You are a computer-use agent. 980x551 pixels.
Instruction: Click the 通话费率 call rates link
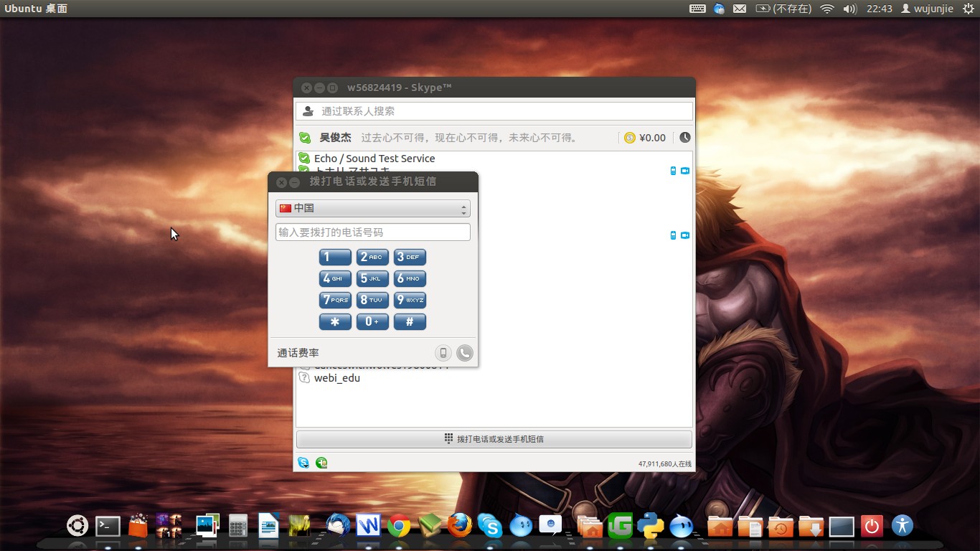(x=298, y=353)
